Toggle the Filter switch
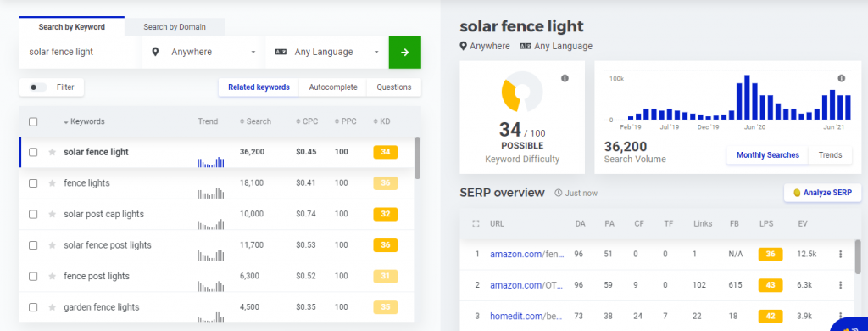This screenshot has width=868, height=331. coord(37,87)
